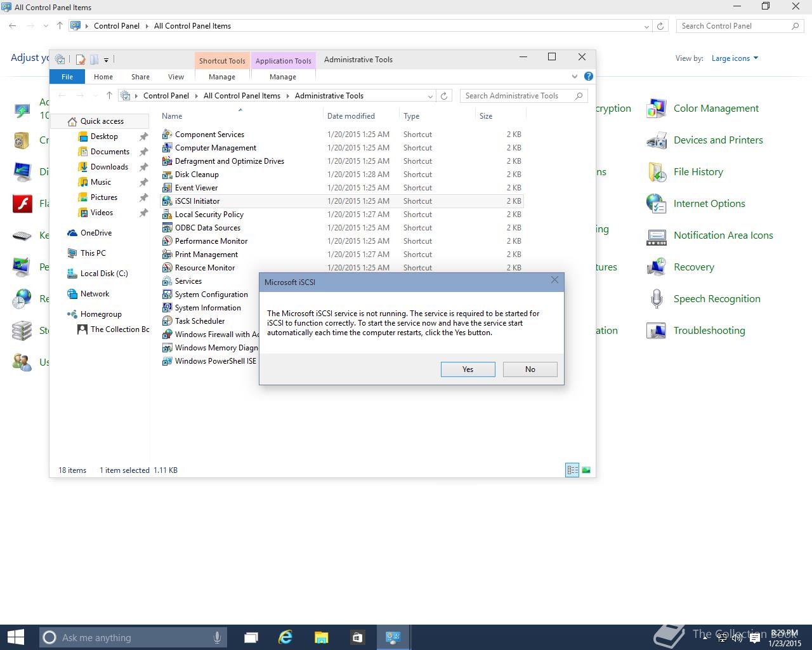The width and height of the screenshot is (812, 650).
Task: Open Speech Recognition microphone icon
Action: tap(657, 299)
